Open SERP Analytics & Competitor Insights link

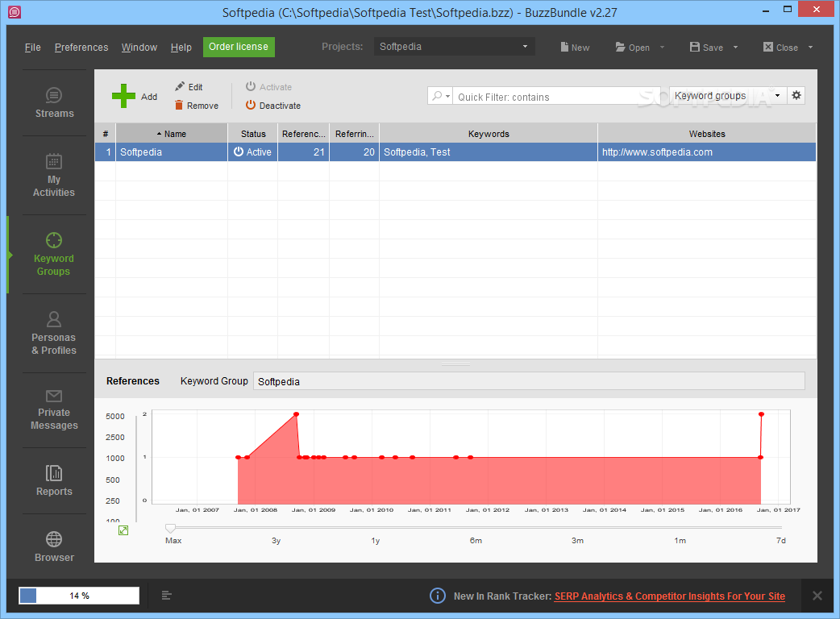tap(670, 596)
